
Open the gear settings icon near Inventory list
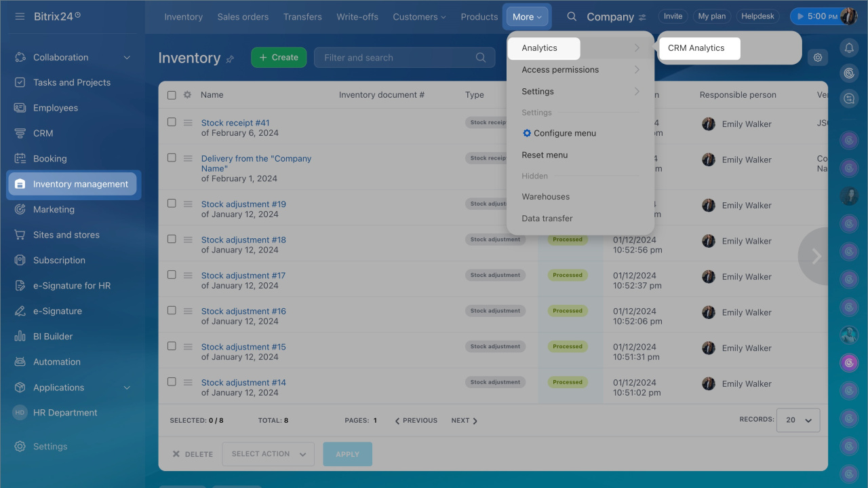click(x=818, y=58)
